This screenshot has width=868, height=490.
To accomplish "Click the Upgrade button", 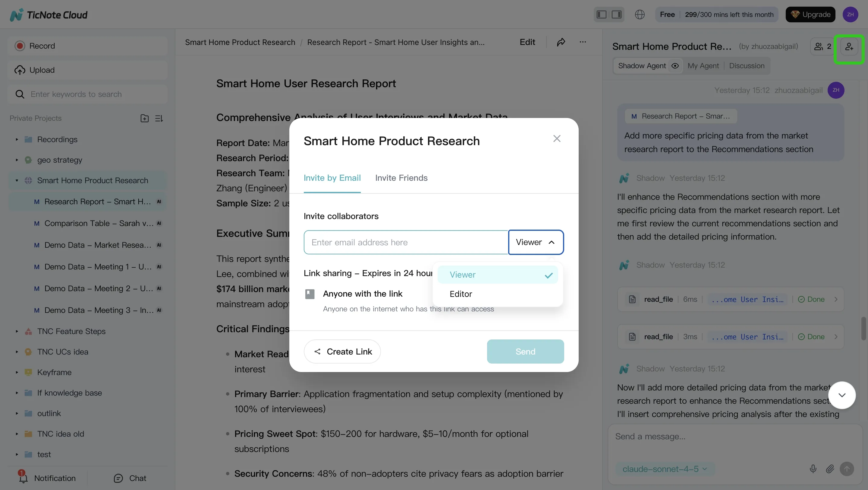I will (x=810, y=14).
